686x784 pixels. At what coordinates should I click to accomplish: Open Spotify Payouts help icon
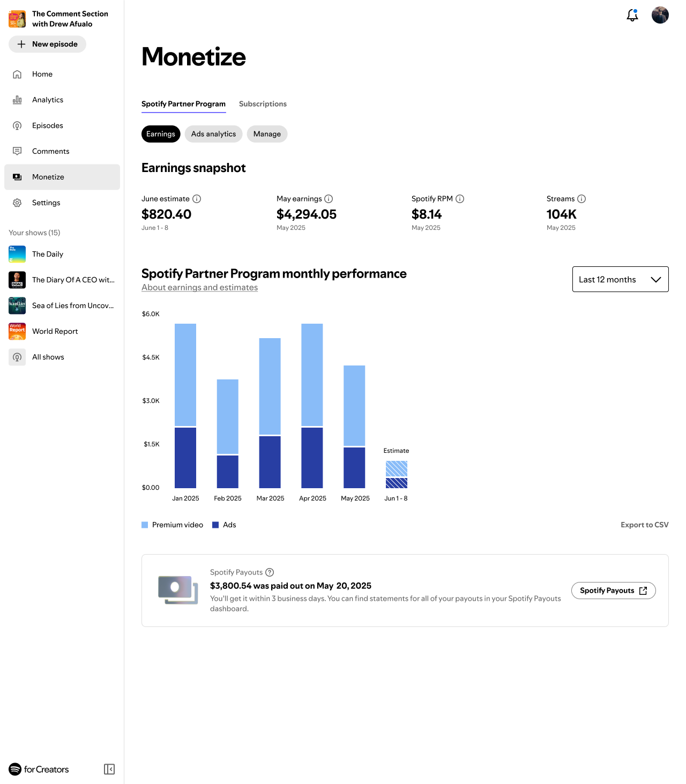tap(270, 572)
